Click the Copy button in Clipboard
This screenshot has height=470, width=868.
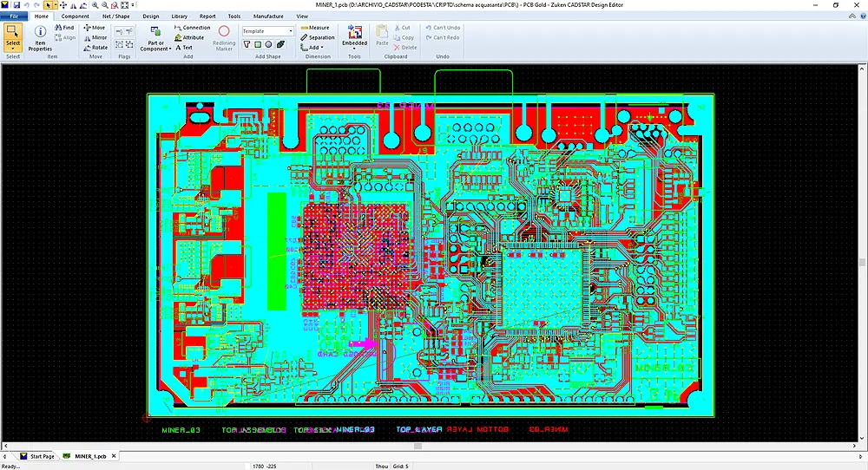(x=404, y=37)
